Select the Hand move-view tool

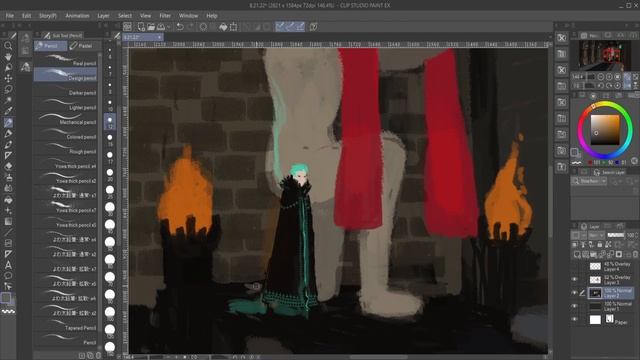click(8, 57)
